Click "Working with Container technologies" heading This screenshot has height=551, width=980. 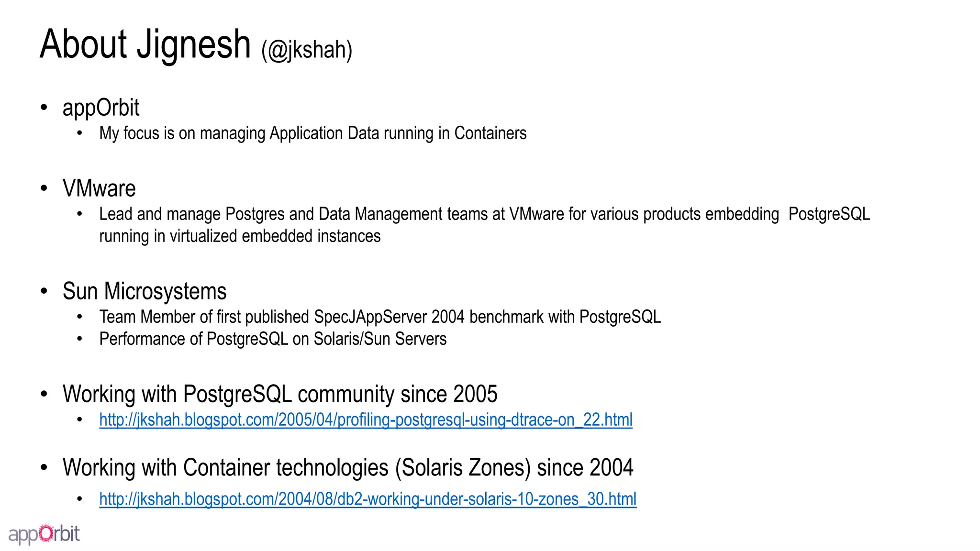point(348,468)
